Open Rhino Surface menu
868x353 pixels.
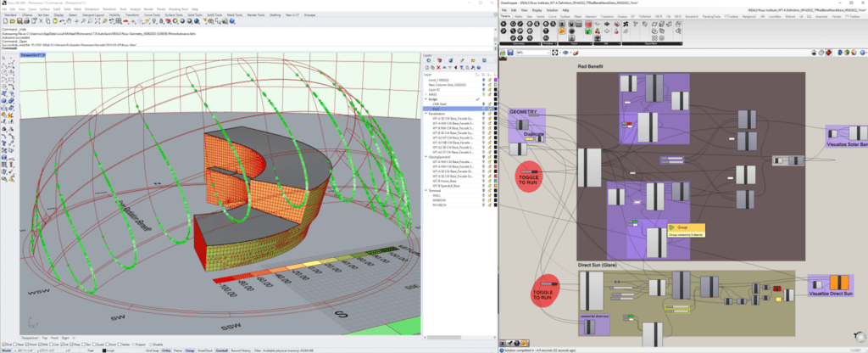[45, 9]
